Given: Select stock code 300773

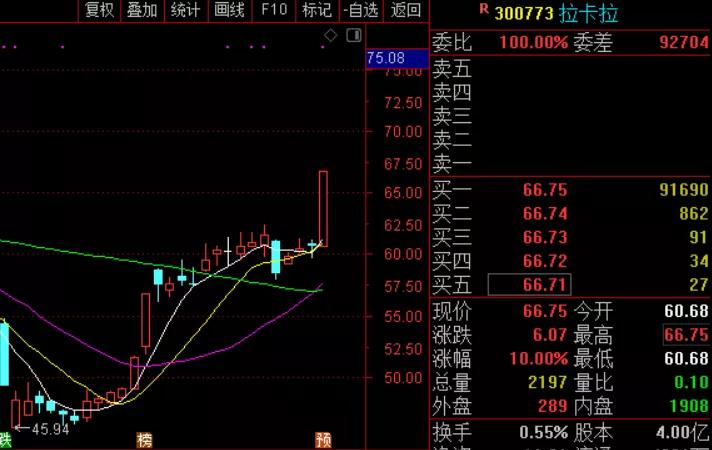Looking at the screenshot, I should 524,14.
